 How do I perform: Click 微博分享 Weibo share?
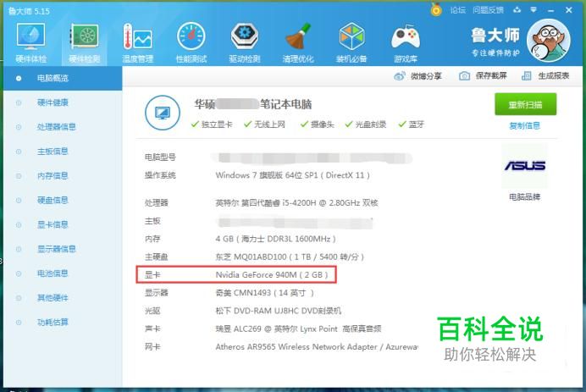pyautogui.click(x=417, y=76)
